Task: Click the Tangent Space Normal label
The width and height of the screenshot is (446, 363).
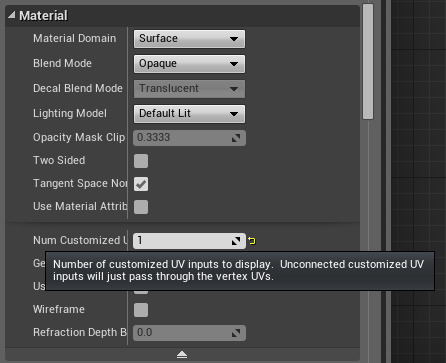Action: 80,183
